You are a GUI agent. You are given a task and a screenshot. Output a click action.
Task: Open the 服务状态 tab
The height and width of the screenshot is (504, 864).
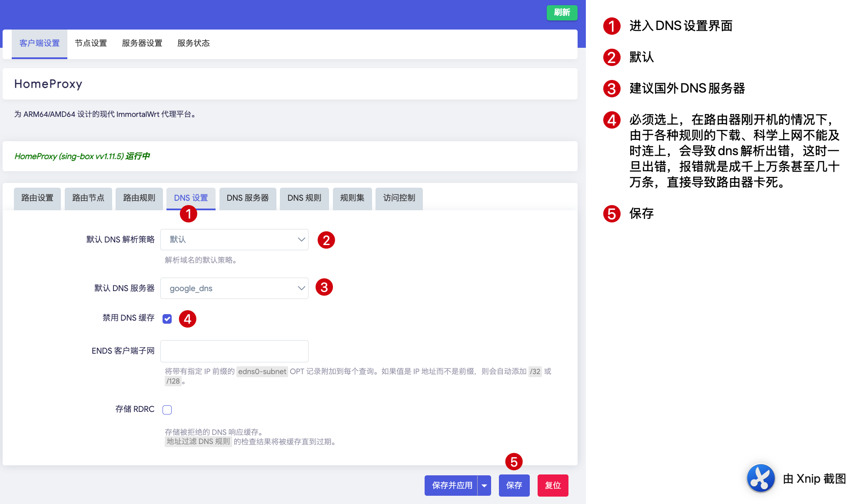193,43
